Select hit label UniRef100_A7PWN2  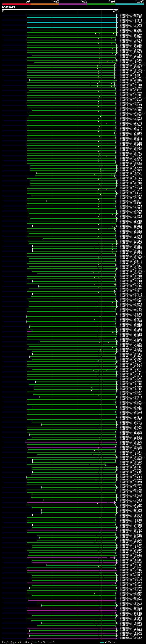131,301
